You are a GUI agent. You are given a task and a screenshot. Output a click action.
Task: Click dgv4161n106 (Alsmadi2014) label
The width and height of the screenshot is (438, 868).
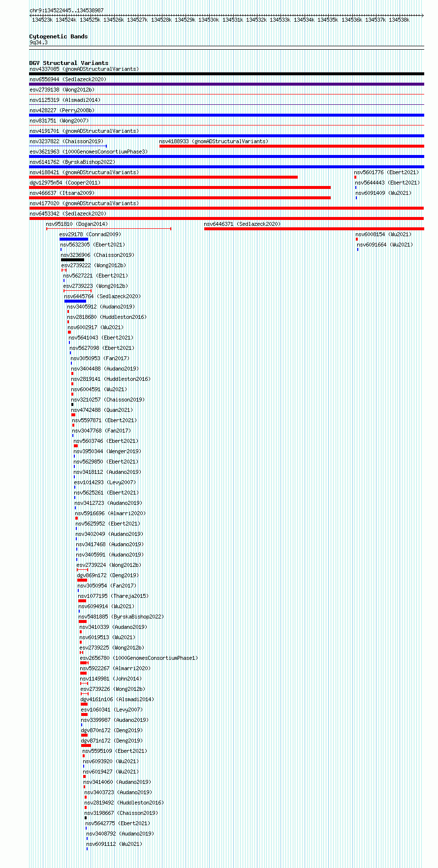tap(118, 700)
